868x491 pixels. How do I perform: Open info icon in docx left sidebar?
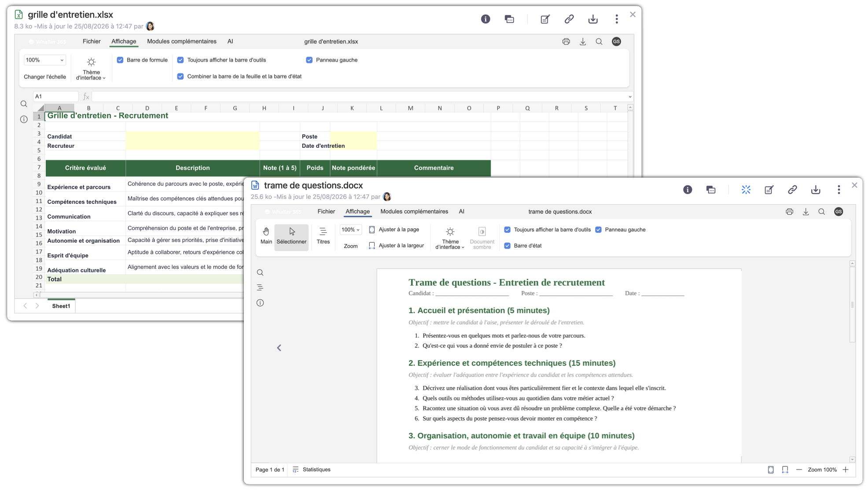pos(260,303)
